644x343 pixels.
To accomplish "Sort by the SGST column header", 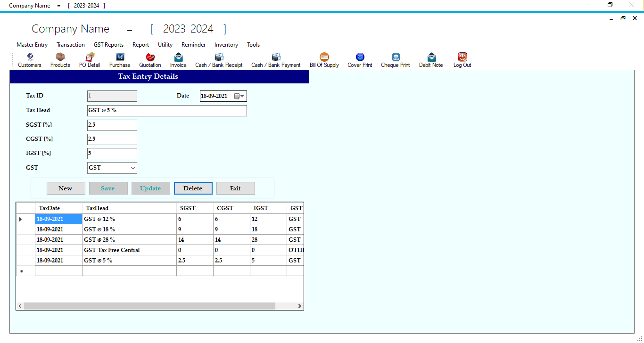I will pos(195,208).
